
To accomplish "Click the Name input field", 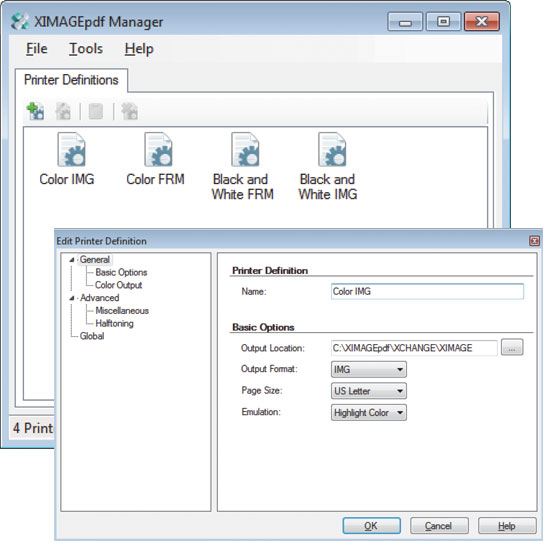I will 427,291.
